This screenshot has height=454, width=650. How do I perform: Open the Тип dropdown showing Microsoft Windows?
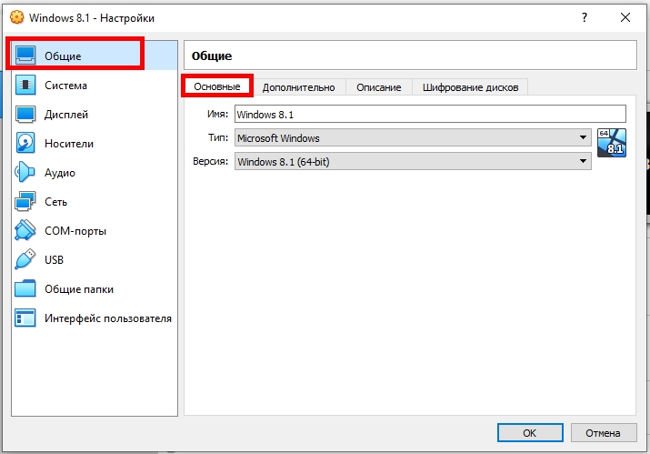click(413, 138)
